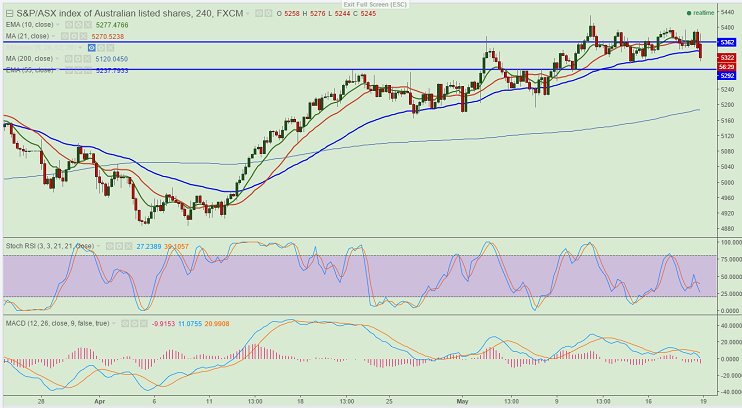Remove the Ichimoku indicator

tap(110, 47)
